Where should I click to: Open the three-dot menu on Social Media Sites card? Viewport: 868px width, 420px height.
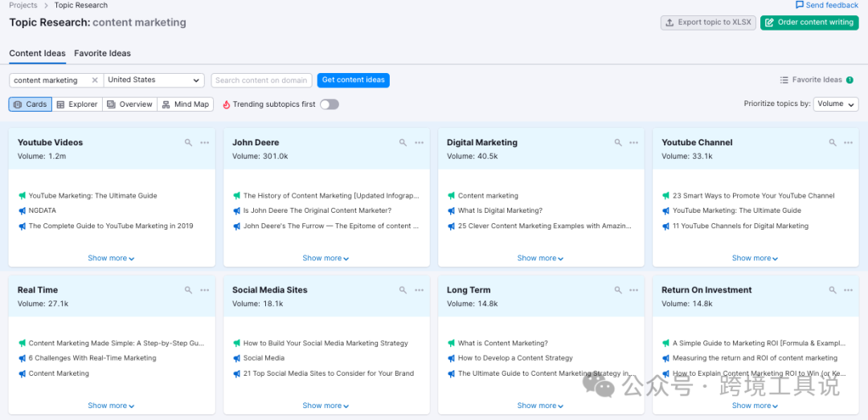coord(420,290)
